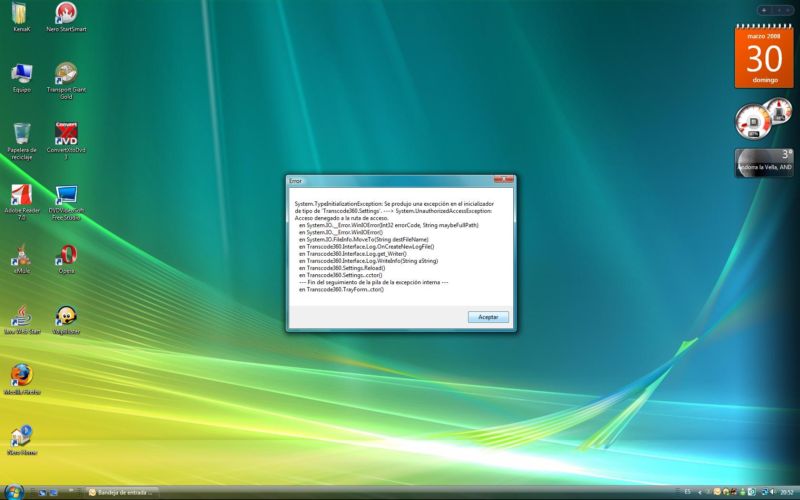Viewport: 800px width, 500px height.
Task: Select DVDVideoSoft Free Studio icon
Action: point(66,202)
